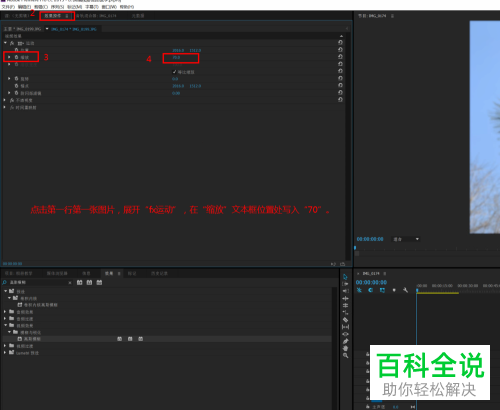Filter effects by accelerated effects badge
500x410 pixels.
[x=79, y=282]
